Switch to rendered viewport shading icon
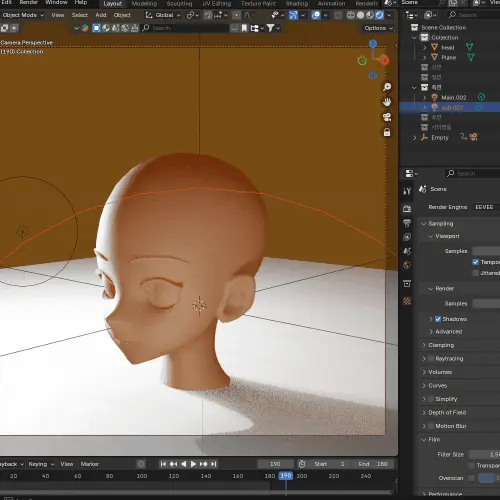500x500 pixels. (379, 15)
